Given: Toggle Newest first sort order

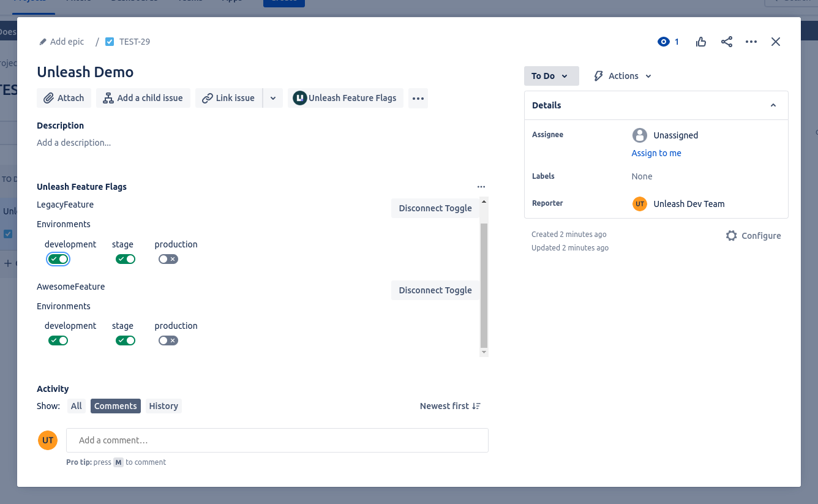Looking at the screenshot, I should coord(451,406).
